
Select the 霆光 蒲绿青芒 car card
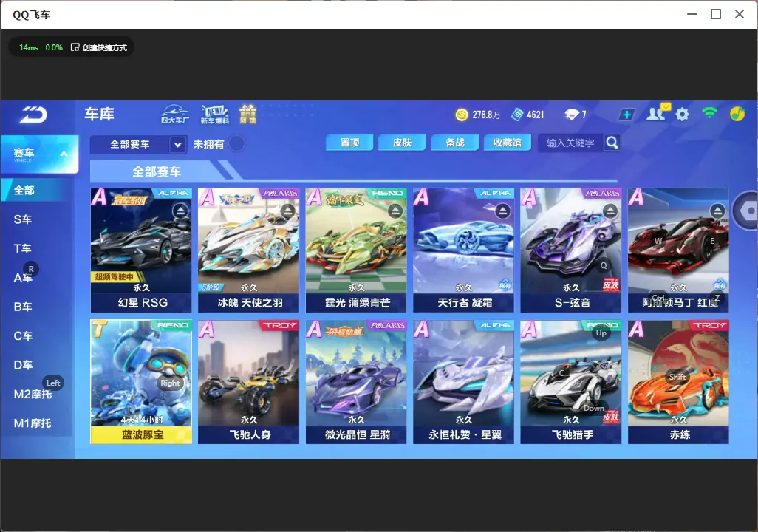tap(356, 250)
